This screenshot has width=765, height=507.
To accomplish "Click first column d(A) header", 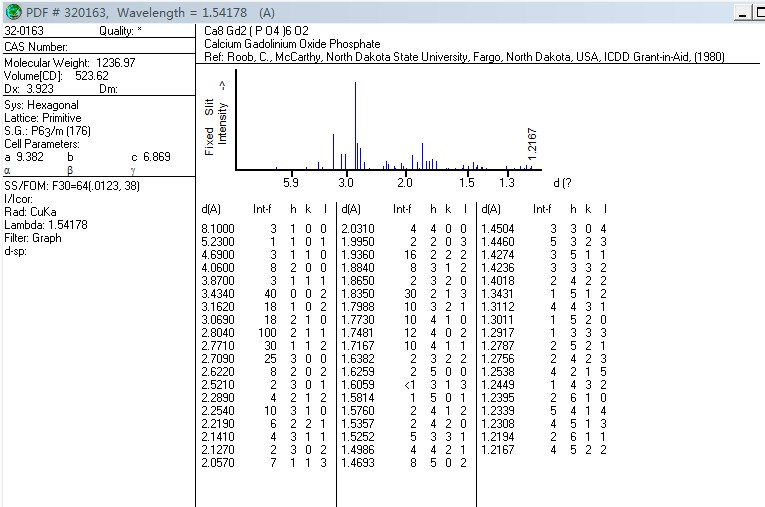I will pyautogui.click(x=211, y=209).
